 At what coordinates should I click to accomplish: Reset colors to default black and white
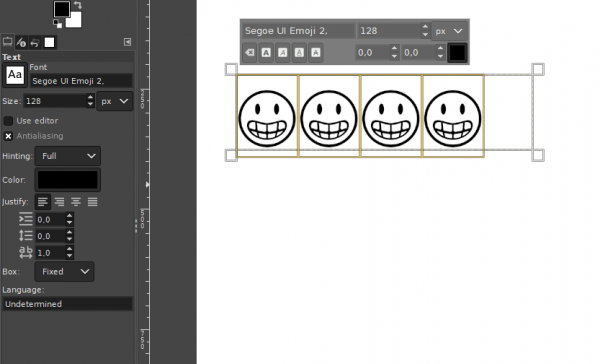57,24
